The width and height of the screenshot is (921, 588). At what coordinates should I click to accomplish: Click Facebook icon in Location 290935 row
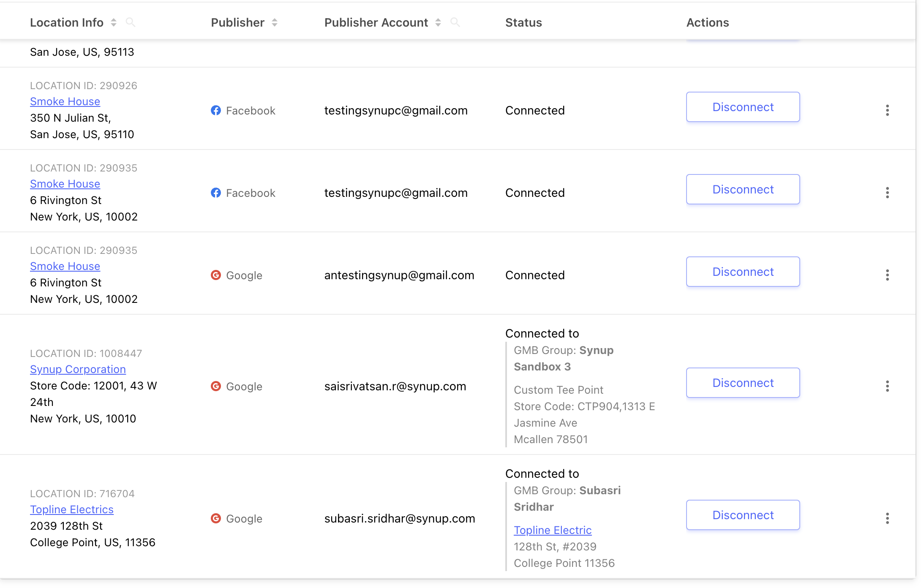point(216,193)
